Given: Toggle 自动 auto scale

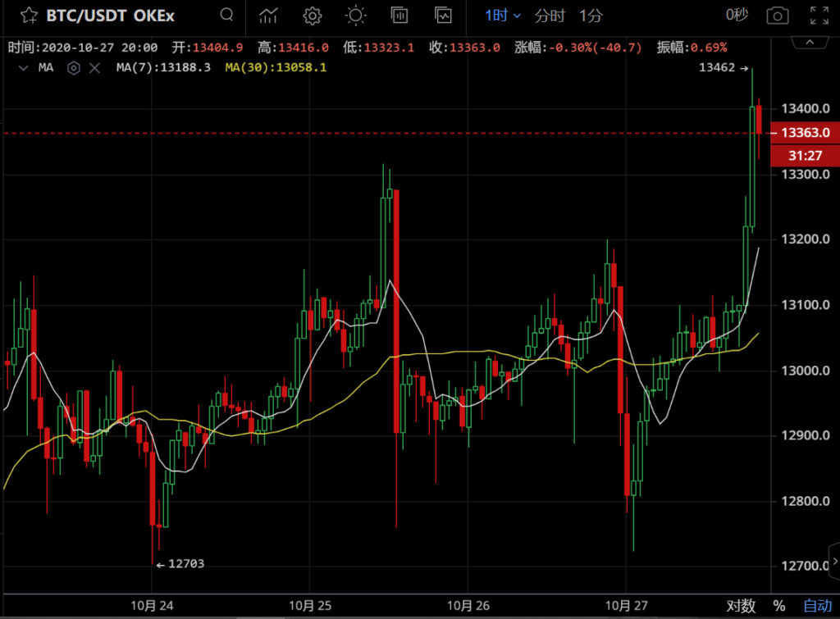Looking at the screenshot, I should point(818,606).
